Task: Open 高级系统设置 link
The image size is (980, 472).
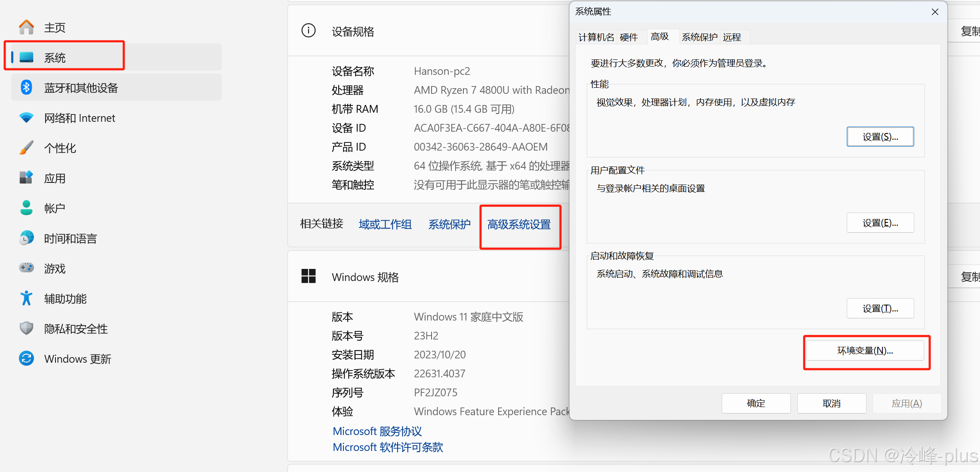Action: click(519, 224)
